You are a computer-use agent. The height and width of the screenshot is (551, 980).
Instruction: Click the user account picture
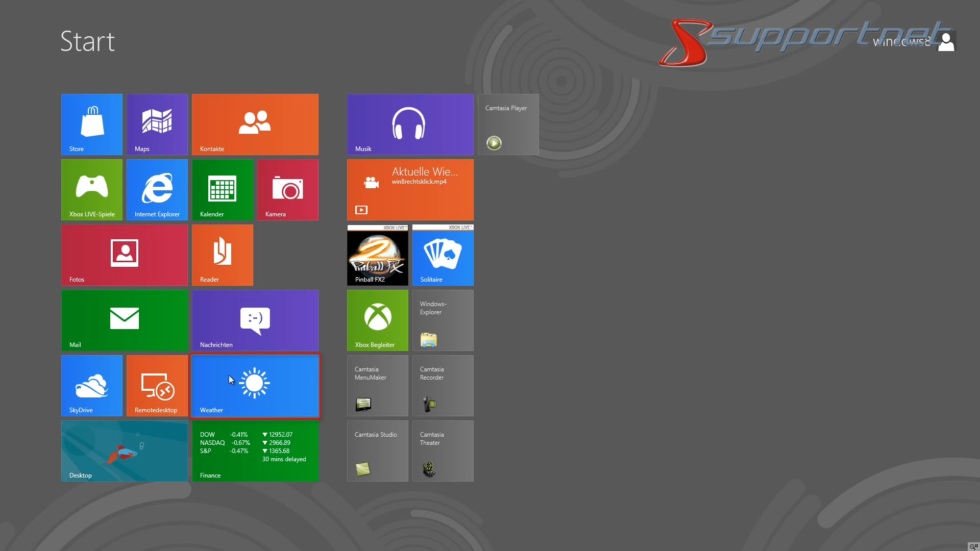tap(946, 41)
